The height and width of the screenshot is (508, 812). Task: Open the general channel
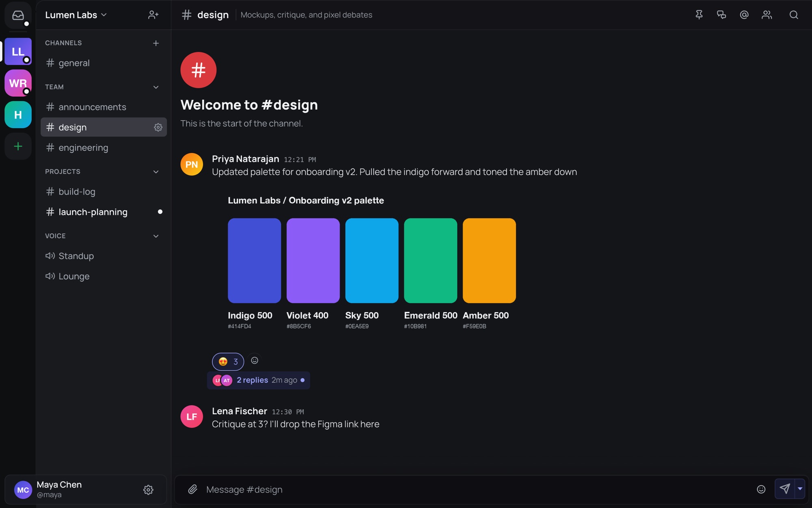click(104, 63)
